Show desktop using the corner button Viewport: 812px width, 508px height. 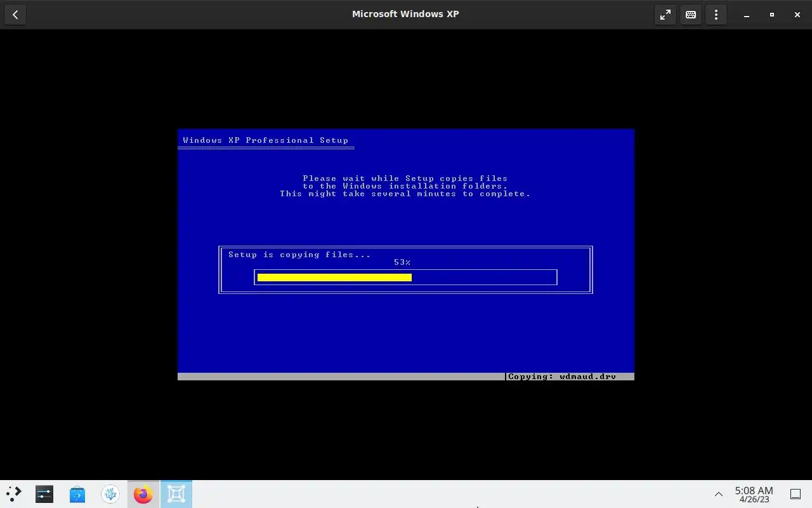796,494
